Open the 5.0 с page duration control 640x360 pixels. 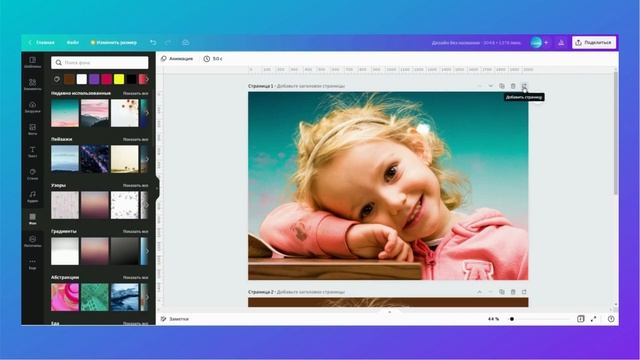[x=213, y=59]
